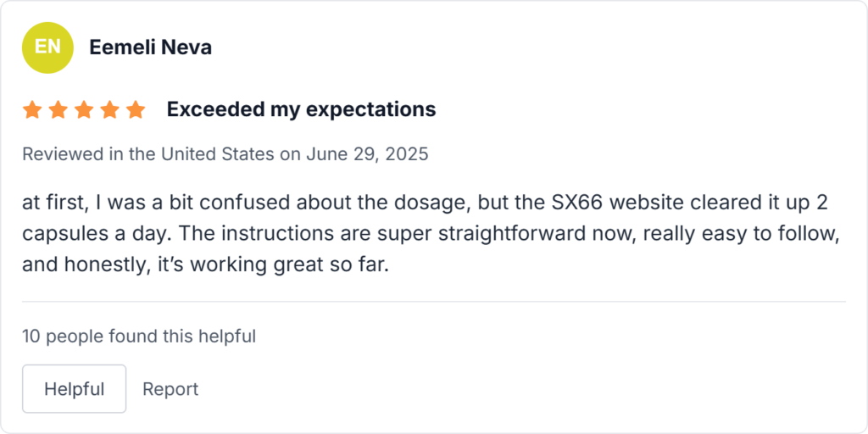Click the third rating star

pos(84,110)
